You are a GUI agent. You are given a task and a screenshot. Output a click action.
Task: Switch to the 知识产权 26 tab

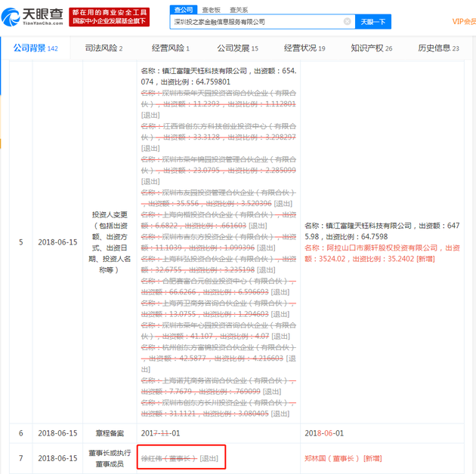click(x=372, y=48)
